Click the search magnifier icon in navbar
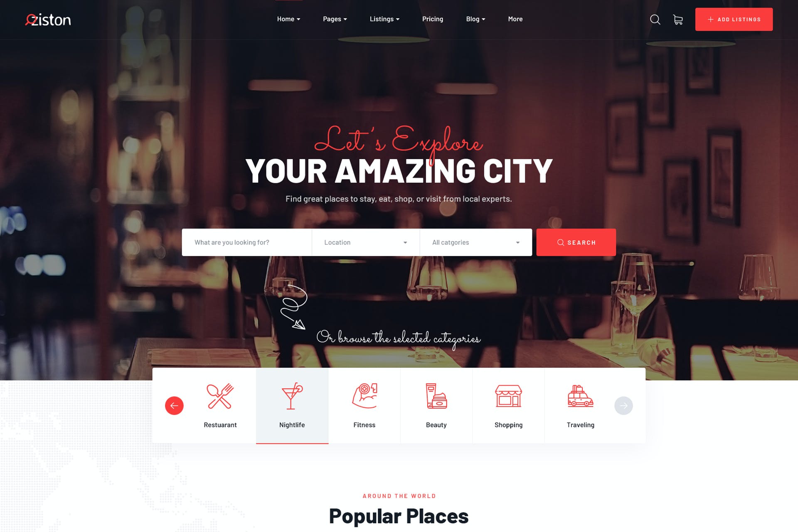 (654, 19)
